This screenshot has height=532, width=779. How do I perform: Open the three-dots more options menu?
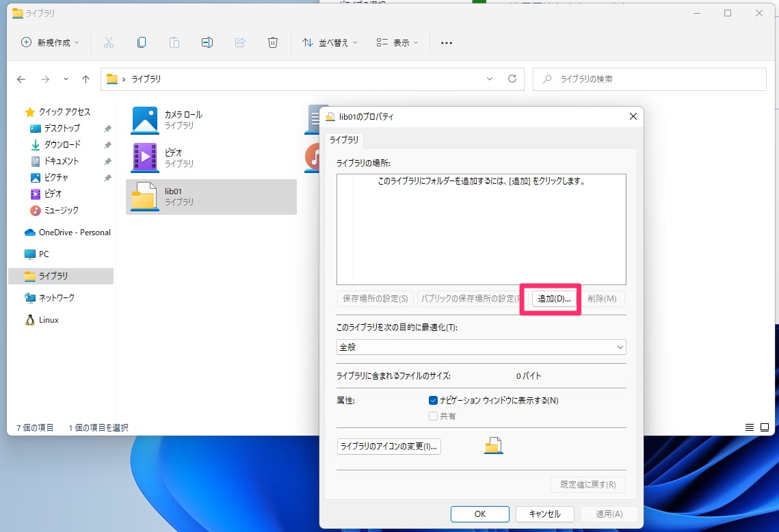(x=447, y=42)
